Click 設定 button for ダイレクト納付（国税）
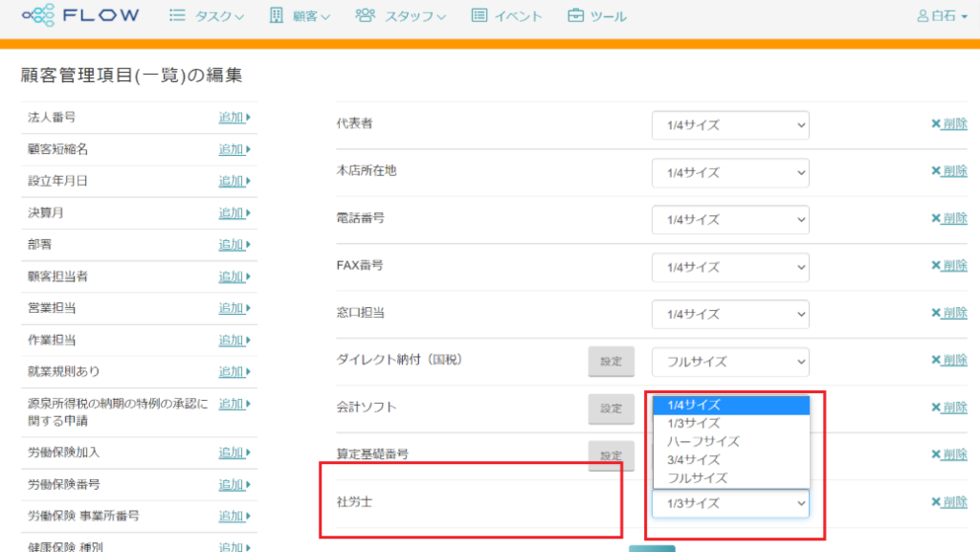The image size is (980, 552). coord(611,362)
